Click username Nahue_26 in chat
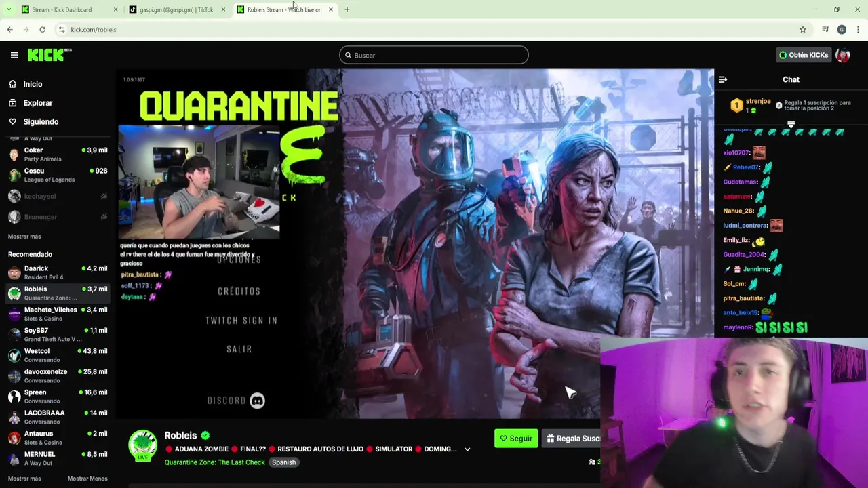Screen dimensions: 868x488 pyautogui.click(x=738, y=211)
